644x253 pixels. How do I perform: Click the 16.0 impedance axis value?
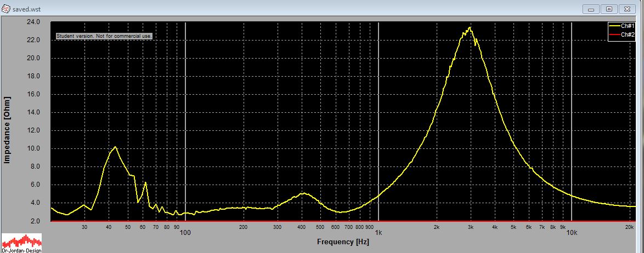pos(32,94)
